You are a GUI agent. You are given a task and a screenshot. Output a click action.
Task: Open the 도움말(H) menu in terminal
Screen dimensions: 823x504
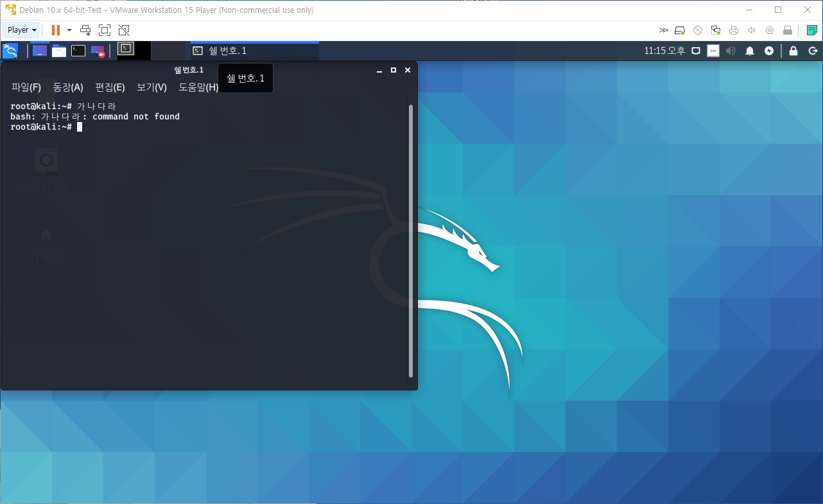pyautogui.click(x=198, y=87)
